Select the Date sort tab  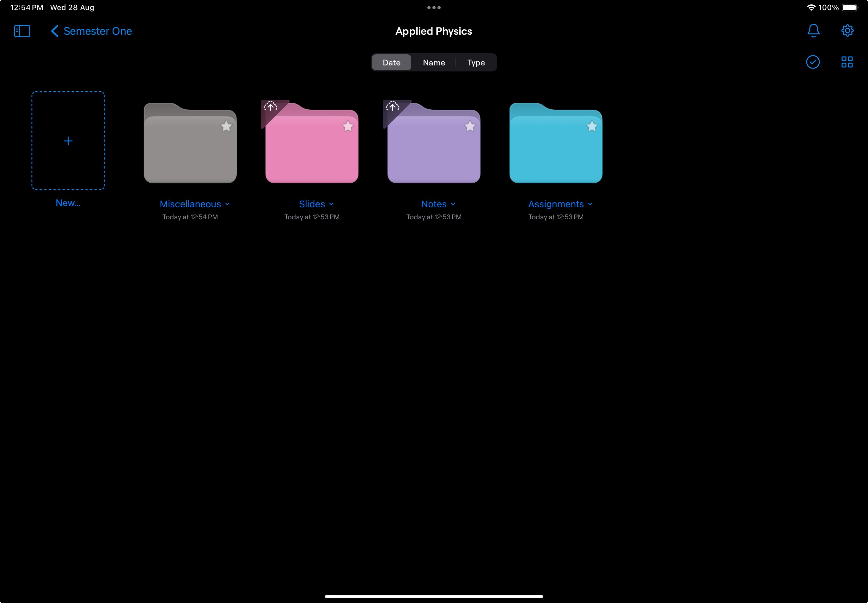391,62
